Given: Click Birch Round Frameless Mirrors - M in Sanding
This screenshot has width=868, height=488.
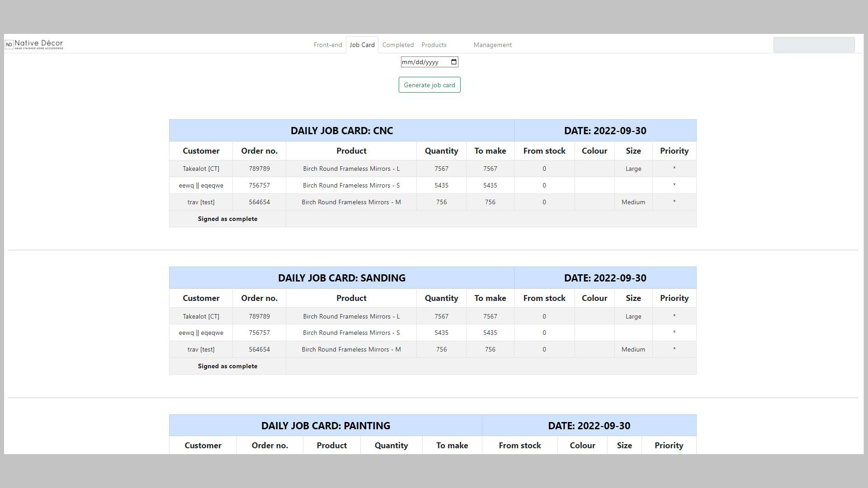Looking at the screenshot, I should 351,349.
